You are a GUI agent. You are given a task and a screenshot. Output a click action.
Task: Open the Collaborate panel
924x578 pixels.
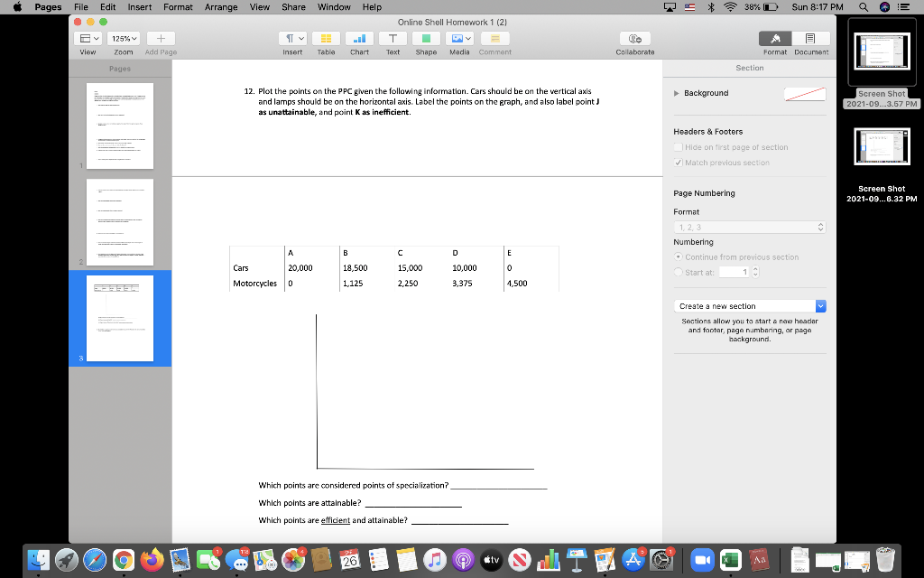635,38
